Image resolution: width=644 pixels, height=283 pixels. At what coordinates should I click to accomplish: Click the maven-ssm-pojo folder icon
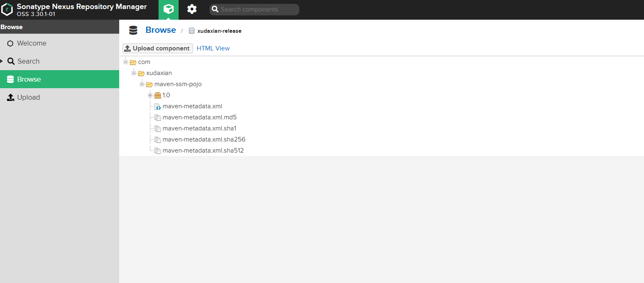150,84
